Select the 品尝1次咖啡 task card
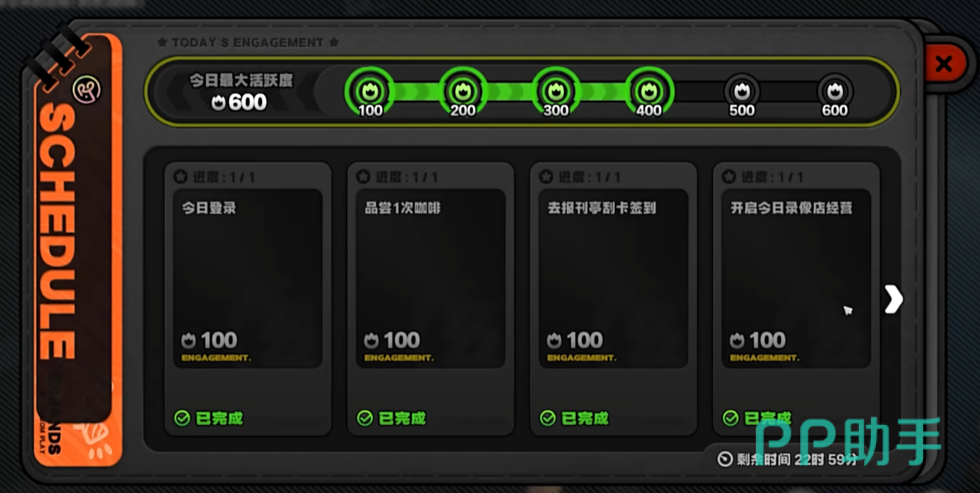Viewport: 980px width, 493px height. coord(431,299)
